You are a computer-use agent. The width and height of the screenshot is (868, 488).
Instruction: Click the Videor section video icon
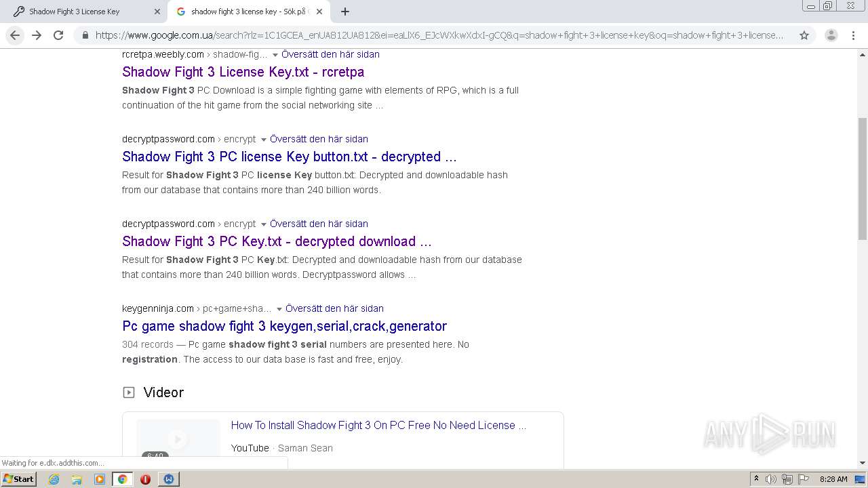pyautogui.click(x=129, y=392)
